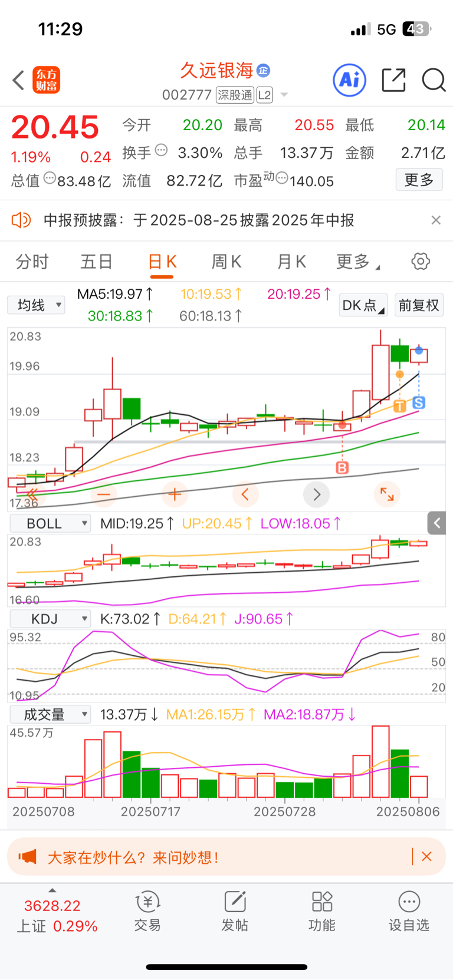
Task: Tap the L2 level badge
Action: click(264, 95)
